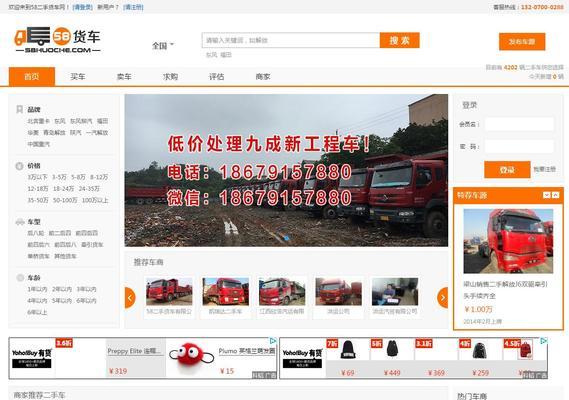Show next dealers with the right orange arrow
This screenshot has width=569, height=400.
click(443, 298)
